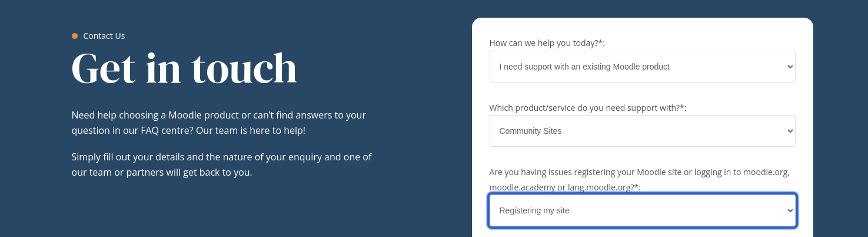
Task: Click the 'Get in touch' heading
Action: coord(184,68)
